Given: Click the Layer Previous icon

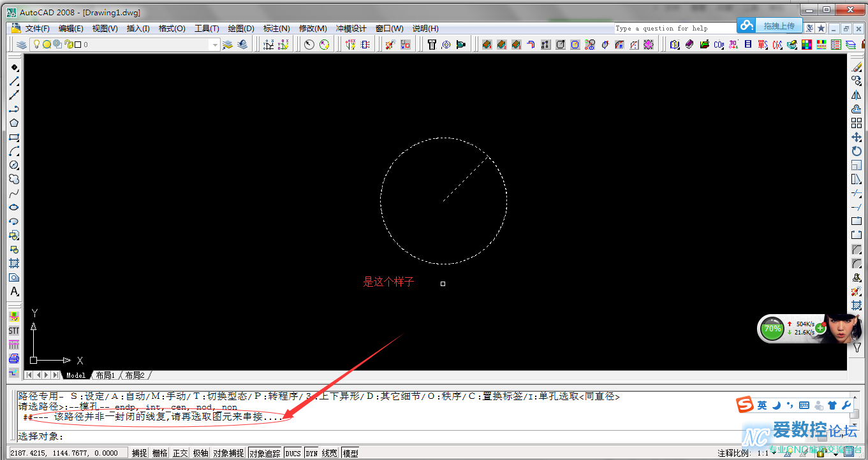Looking at the screenshot, I should click(242, 45).
